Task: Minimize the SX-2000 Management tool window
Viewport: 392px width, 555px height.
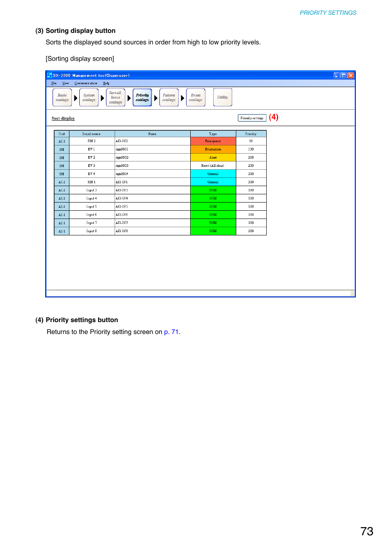Action: [x=337, y=75]
